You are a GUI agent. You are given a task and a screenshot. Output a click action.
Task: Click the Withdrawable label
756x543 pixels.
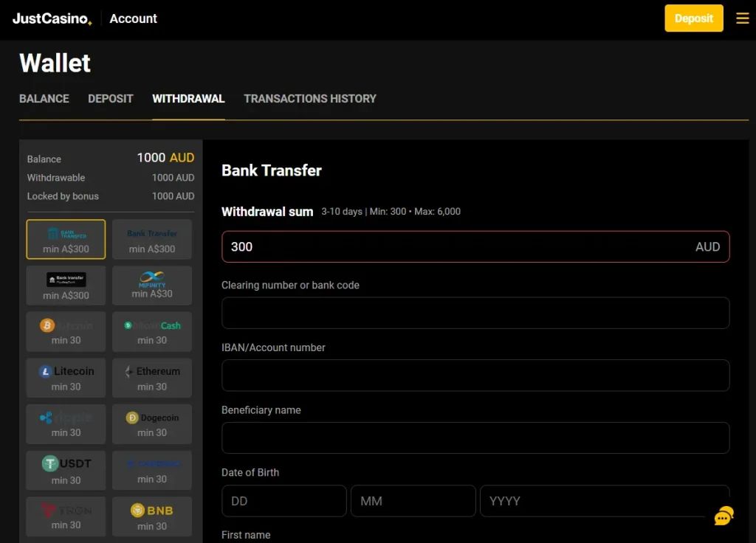[56, 178]
